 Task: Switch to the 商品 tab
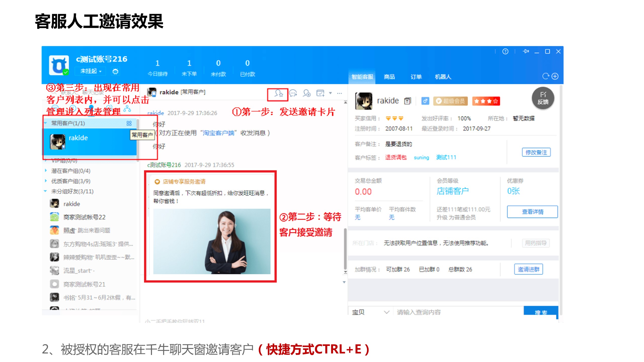pos(389,77)
